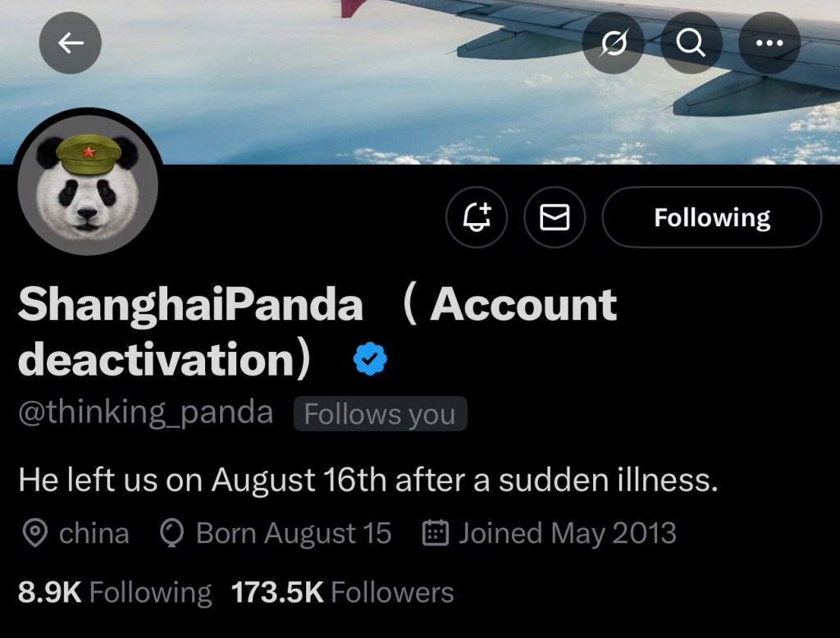Tap the blue verified checkmark badge
Screen dimensions: 840x638
[x=370, y=359]
